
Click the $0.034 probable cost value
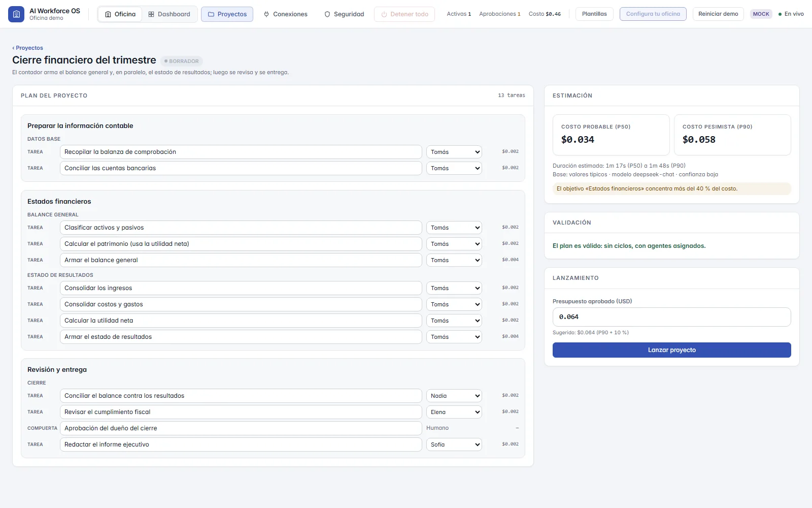pos(578,140)
